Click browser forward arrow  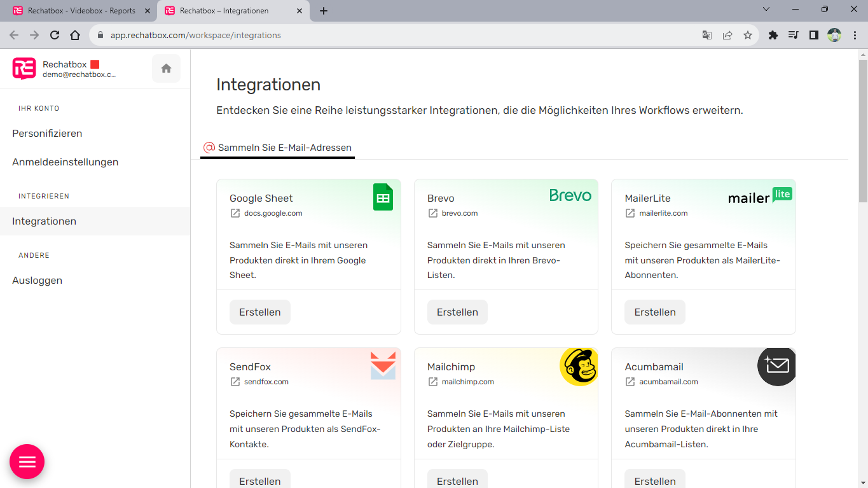(34, 35)
